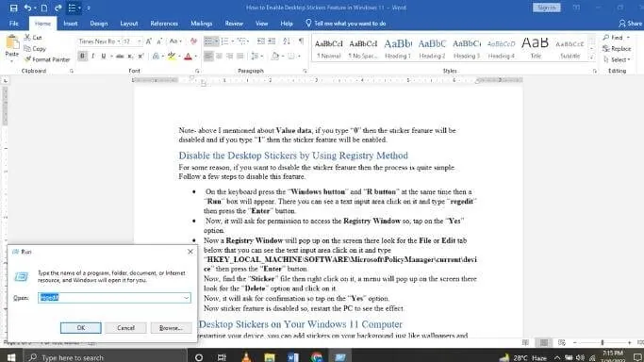
Task: Open the Change Case dropdown
Action: pyautogui.click(x=175, y=41)
